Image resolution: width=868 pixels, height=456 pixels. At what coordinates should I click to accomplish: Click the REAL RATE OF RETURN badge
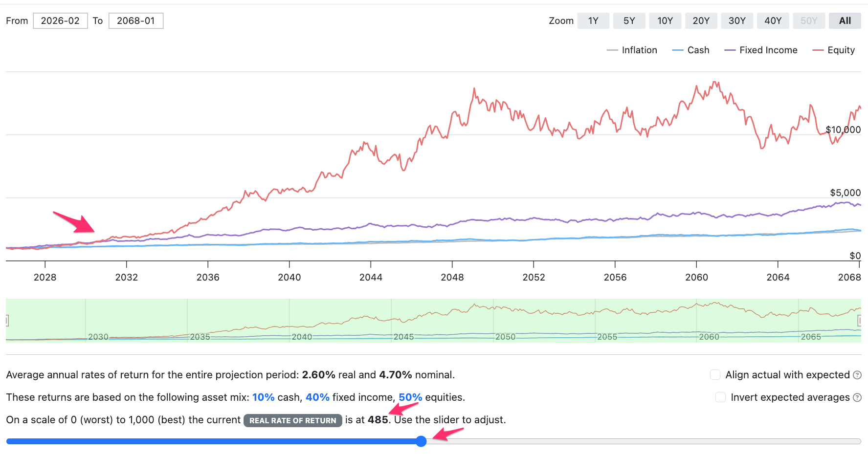click(293, 420)
